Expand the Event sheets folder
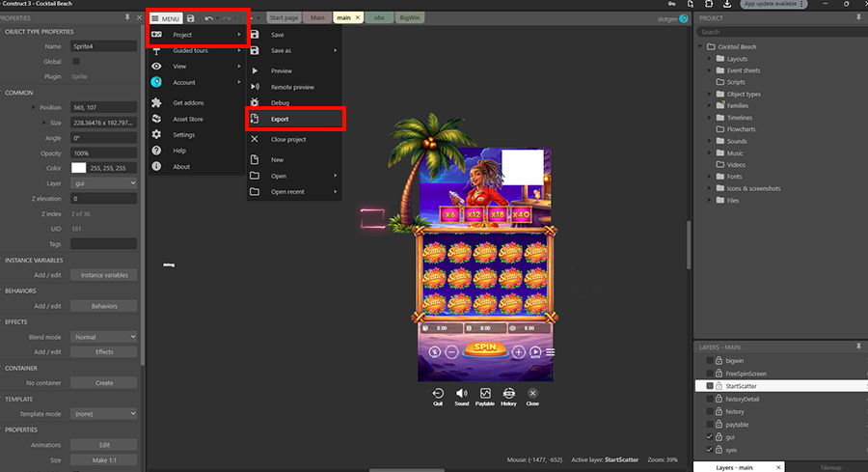 709,70
